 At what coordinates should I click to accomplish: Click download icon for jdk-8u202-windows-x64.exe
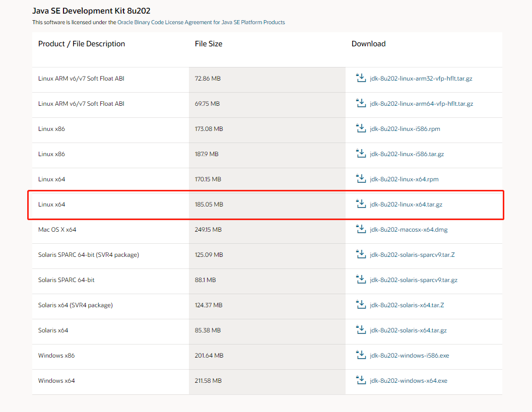coord(361,380)
